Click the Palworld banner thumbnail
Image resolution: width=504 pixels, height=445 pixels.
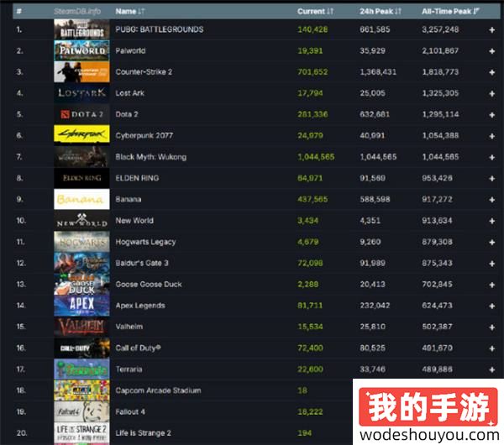(81, 50)
